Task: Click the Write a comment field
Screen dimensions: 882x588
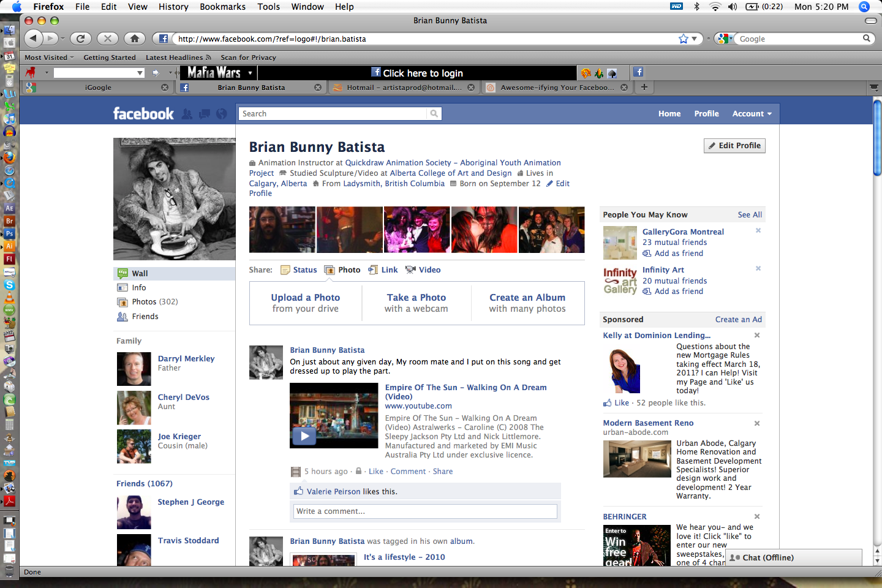Action: [x=425, y=511]
